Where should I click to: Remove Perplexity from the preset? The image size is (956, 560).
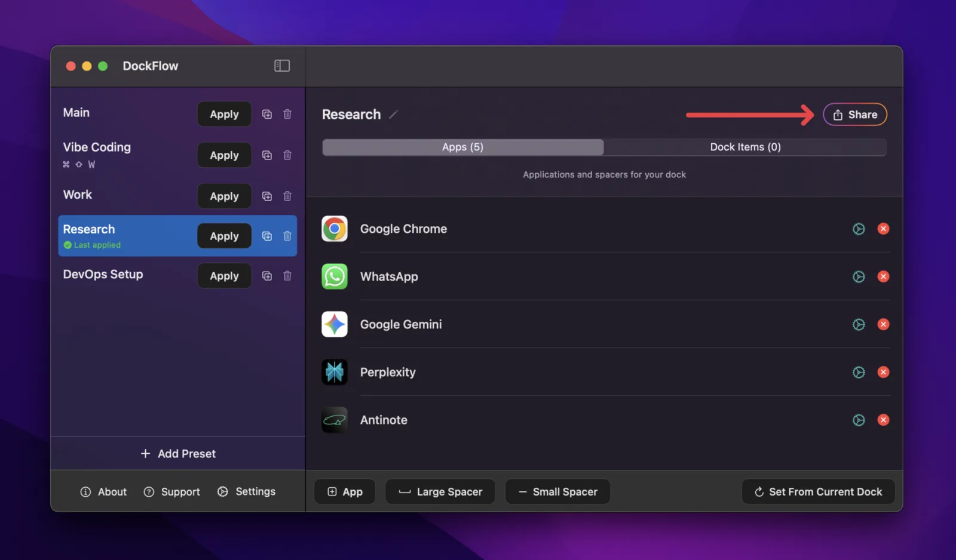tap(883, 372)
